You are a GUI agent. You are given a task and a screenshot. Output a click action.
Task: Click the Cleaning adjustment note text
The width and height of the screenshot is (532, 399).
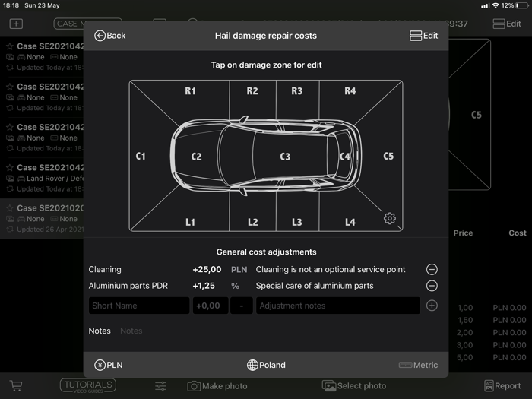pyautogui.click(x=331, y=269)
